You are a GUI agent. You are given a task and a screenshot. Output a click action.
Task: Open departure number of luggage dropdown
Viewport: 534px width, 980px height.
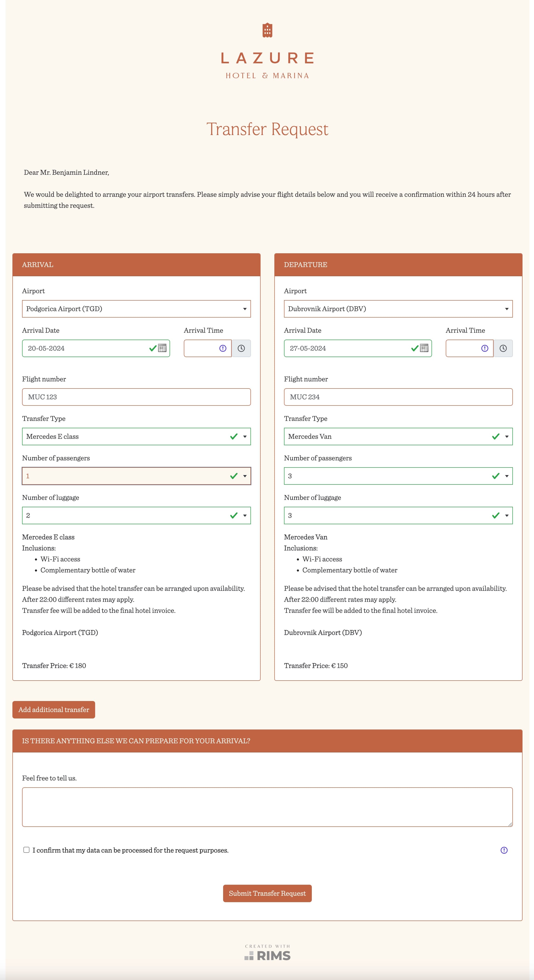(x=398, y=515)
